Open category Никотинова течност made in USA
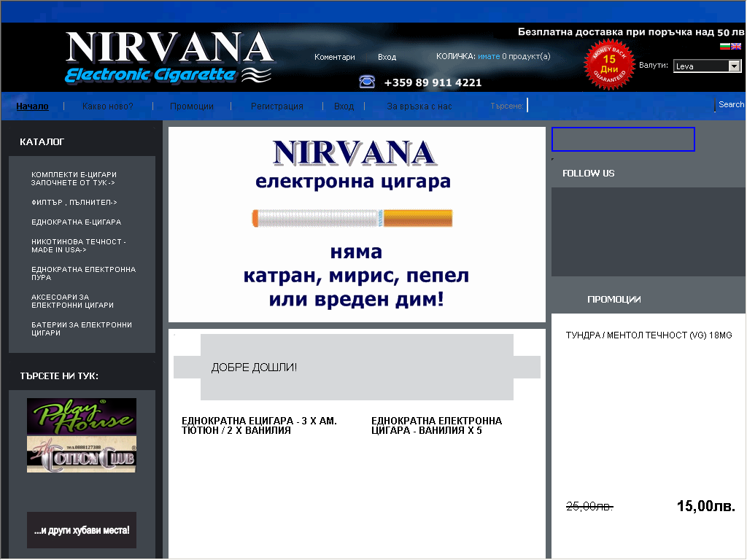The image size is (747, 560). 79,246
